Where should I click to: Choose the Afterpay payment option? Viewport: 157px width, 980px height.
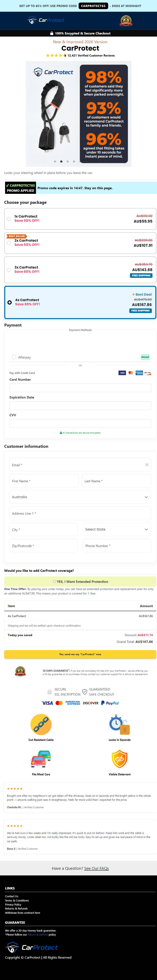(14, 357)
